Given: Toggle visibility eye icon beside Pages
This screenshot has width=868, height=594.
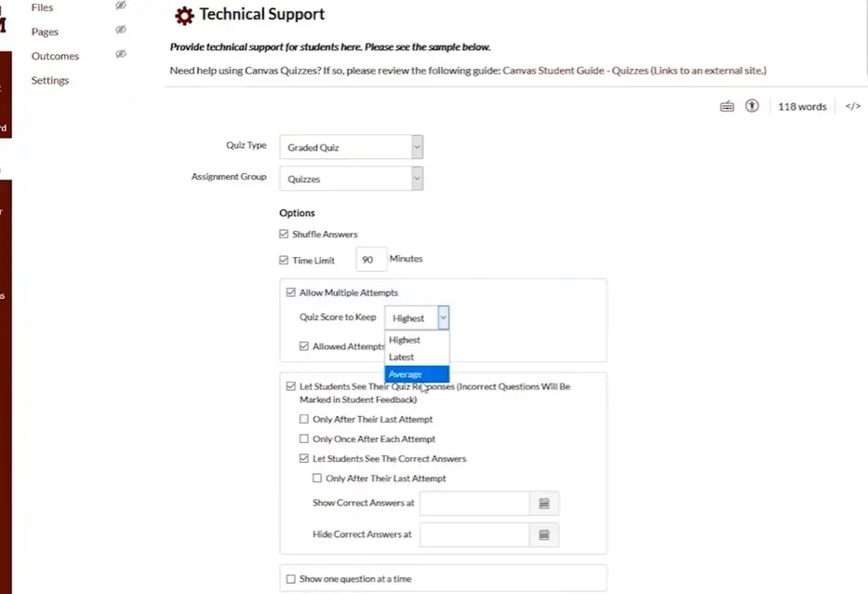Looking at the screenshot, I should [120, 31].
